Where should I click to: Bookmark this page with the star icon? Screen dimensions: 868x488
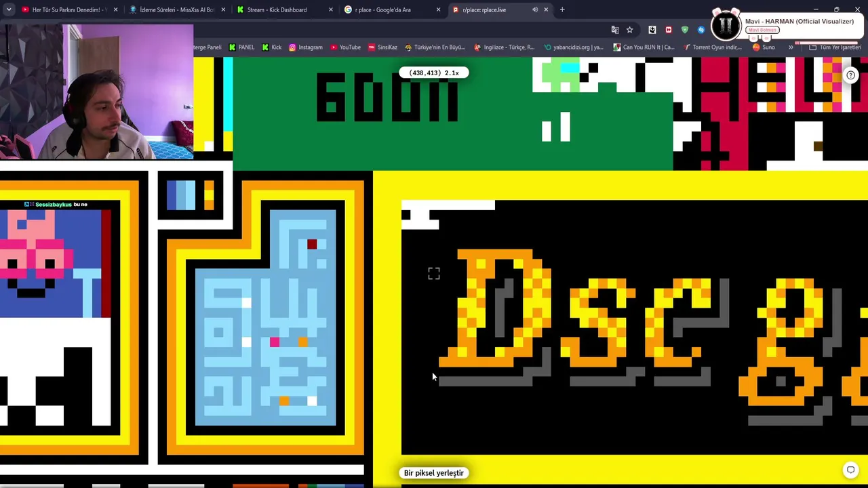pos(630,30)
